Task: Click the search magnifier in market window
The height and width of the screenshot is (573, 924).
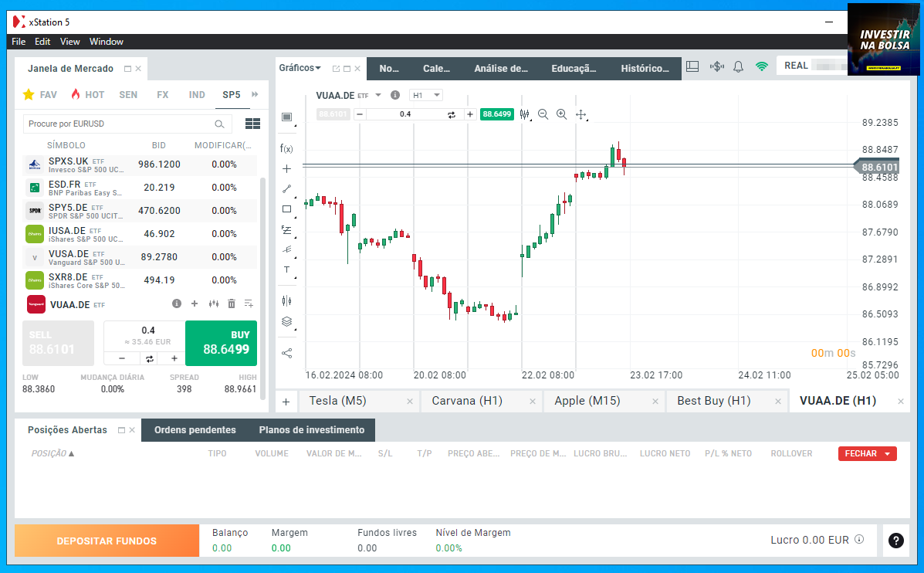Action: (x=219, y=124)
